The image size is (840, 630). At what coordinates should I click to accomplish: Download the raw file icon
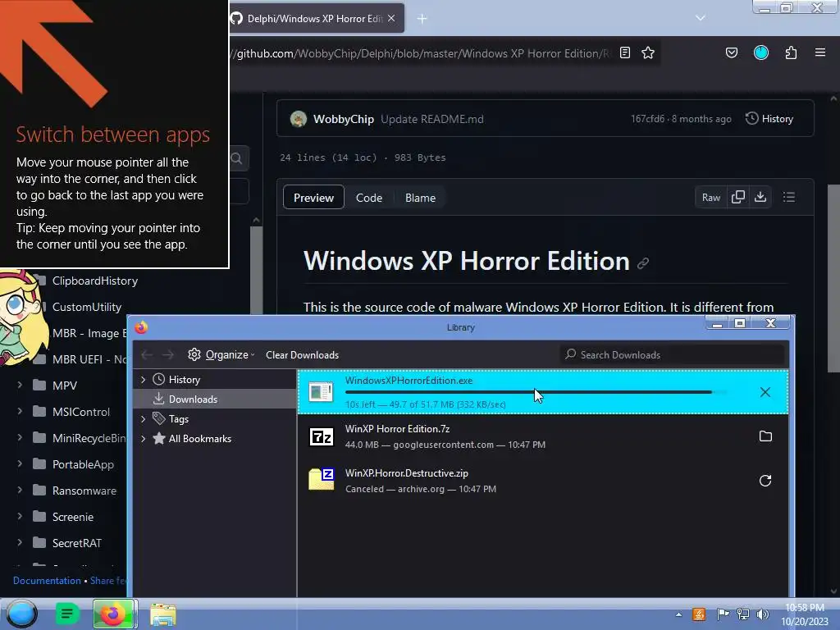tap(760, 197)
